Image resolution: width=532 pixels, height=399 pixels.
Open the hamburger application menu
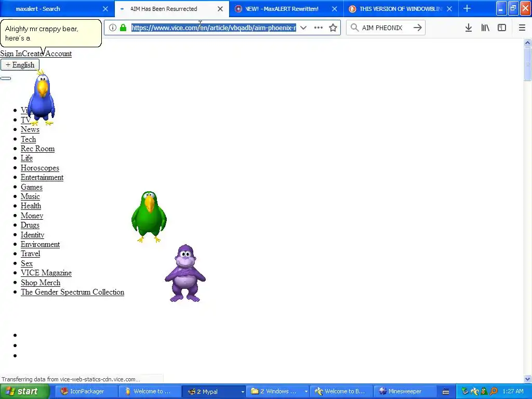522,28
